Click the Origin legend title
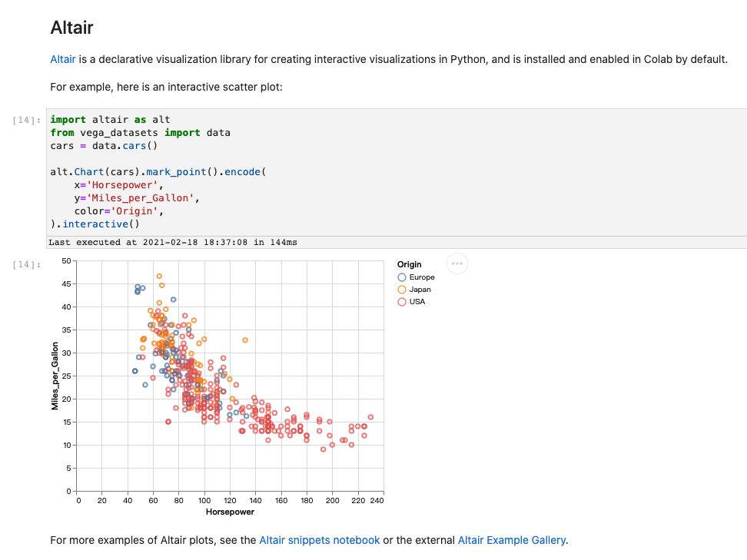The image size is (747, 560). [409, 264]
